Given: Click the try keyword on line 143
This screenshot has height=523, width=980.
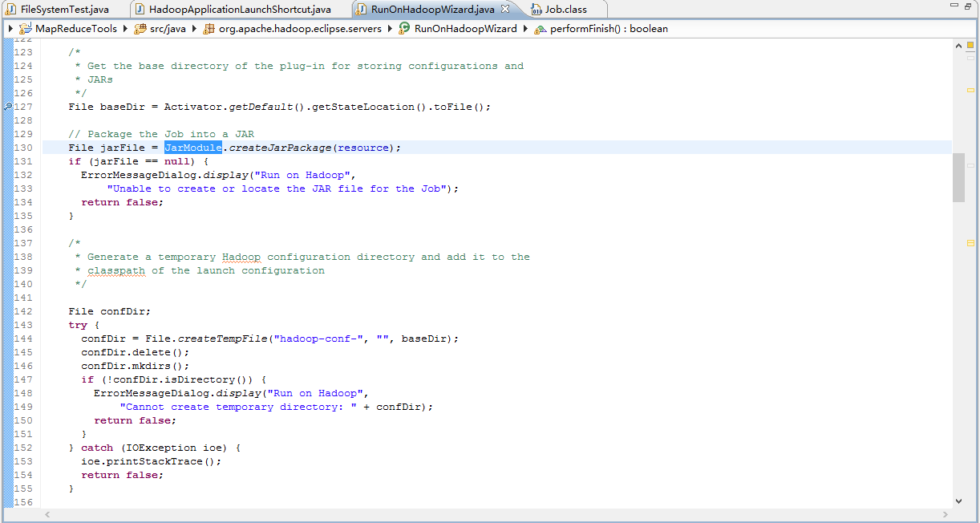Looking at the screenshot, I should (x=78, y=325).
